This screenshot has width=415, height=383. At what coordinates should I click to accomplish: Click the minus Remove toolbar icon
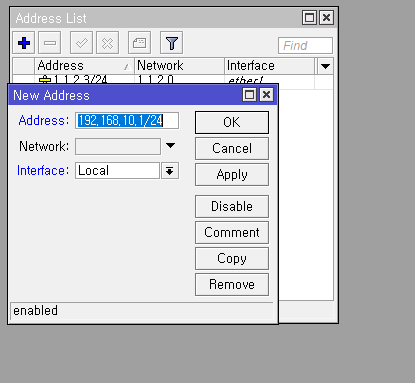pos(50,43)
